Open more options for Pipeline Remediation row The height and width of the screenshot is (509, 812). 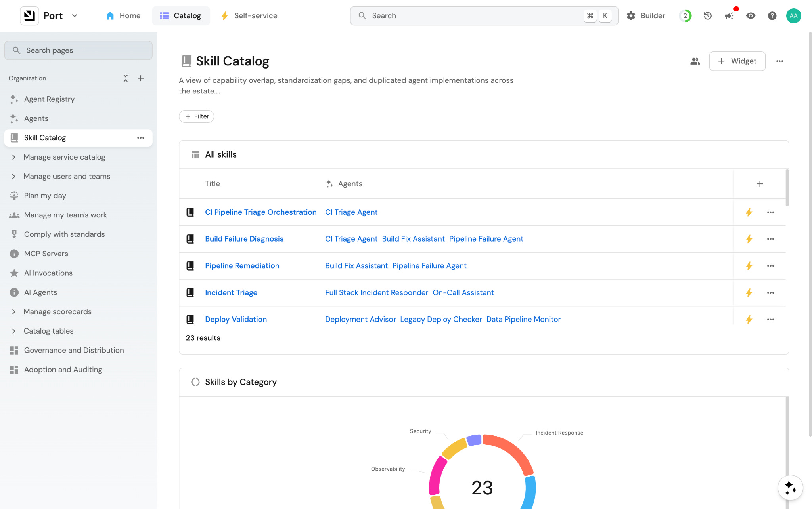tap(770, 266)
